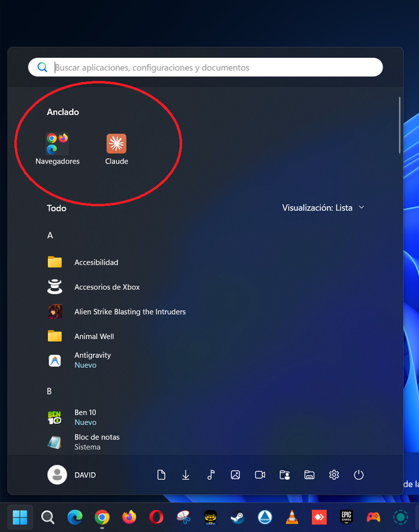The height and width of the screenshot is (532, 419).
Task: Click the Anclado section heading
Action: pyautogui.click(x=63, y=112)
